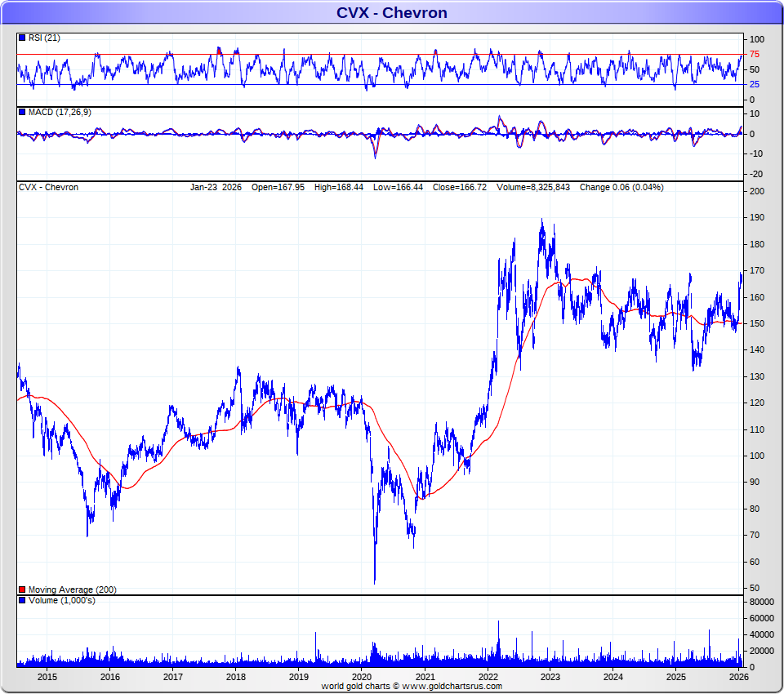Click the 2016 label on the time axis

pyautogui.click(x=110, y=677)
